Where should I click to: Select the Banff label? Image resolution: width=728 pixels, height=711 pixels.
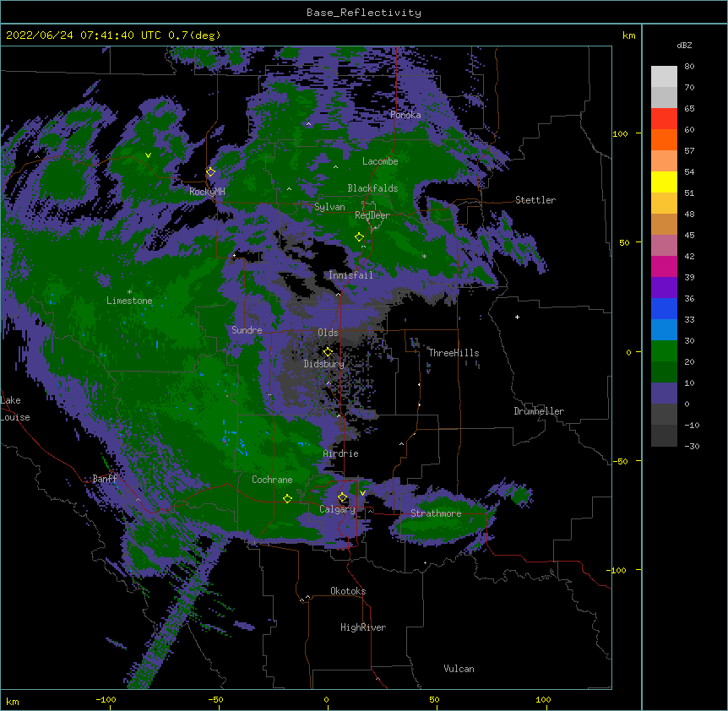105,479
